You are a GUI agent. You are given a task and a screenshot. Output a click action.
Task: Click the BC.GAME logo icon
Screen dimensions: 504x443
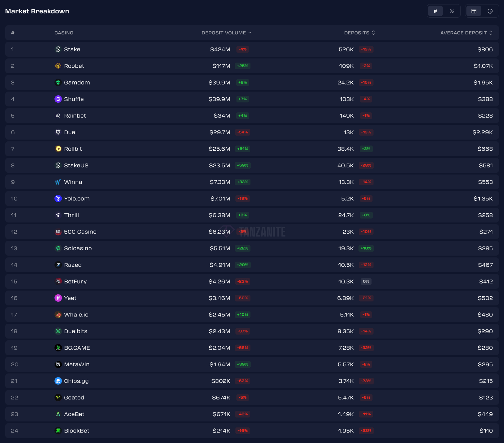(58, 348)
